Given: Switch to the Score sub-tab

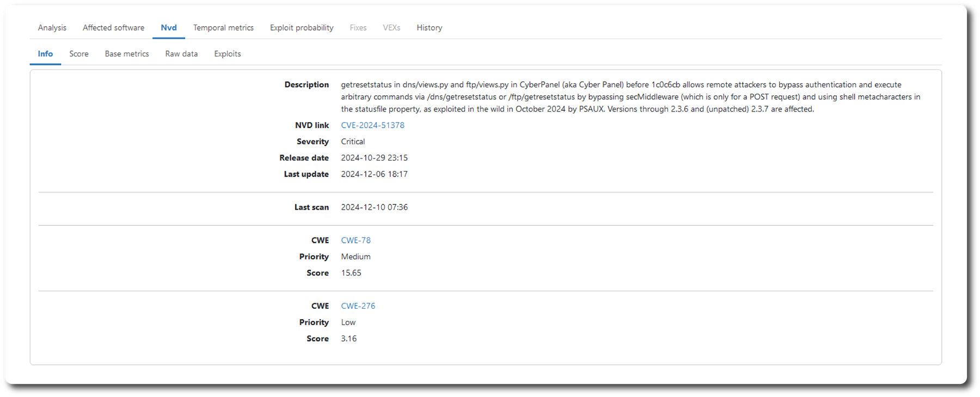Looking at the screenshot, I should [78, 54].
